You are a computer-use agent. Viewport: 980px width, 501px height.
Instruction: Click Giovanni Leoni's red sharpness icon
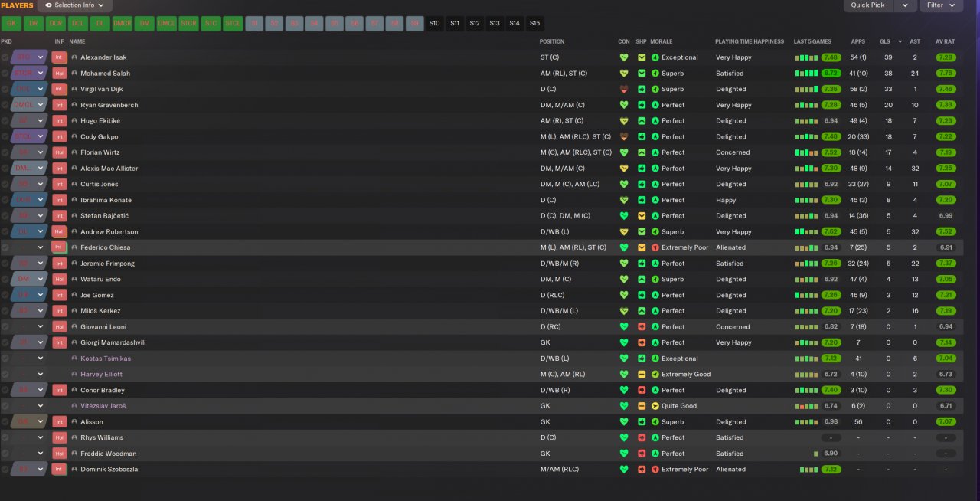(x=642, y=326)
